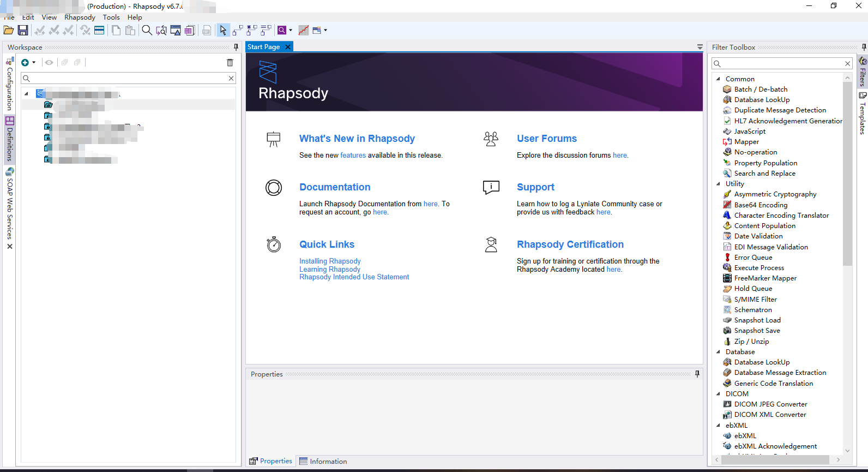868x472 pixels.
Task: Open the Learning Rhapsody link
Action: [x=330, y=270]
